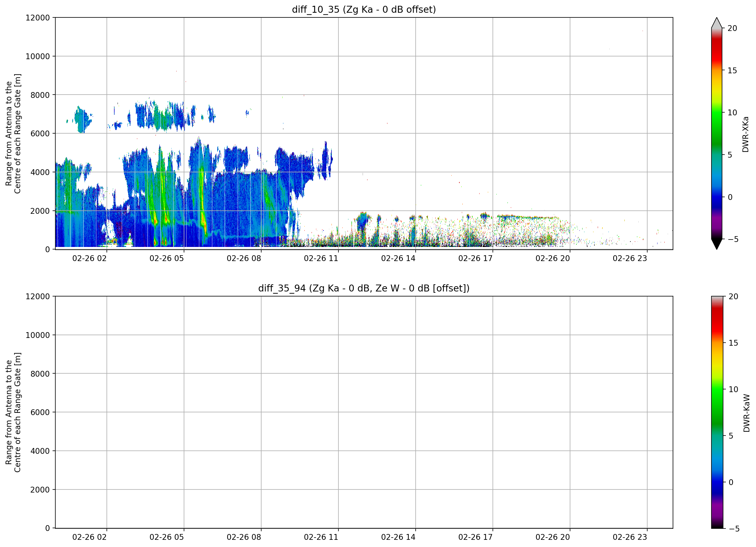Click the "8000" y-tick of the top plot
Screen dimensions: 756x547
click(40, 95)
